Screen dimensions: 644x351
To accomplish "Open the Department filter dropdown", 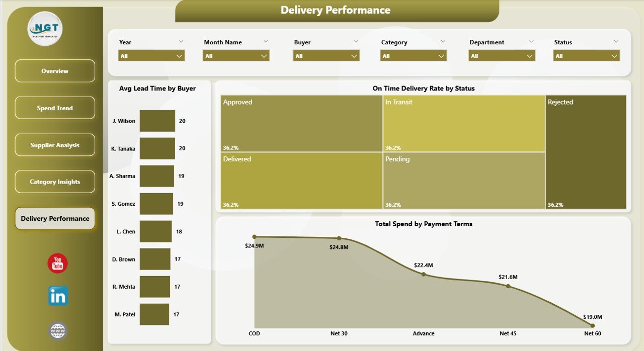I will pyautogui.click(x=502, y=56).
